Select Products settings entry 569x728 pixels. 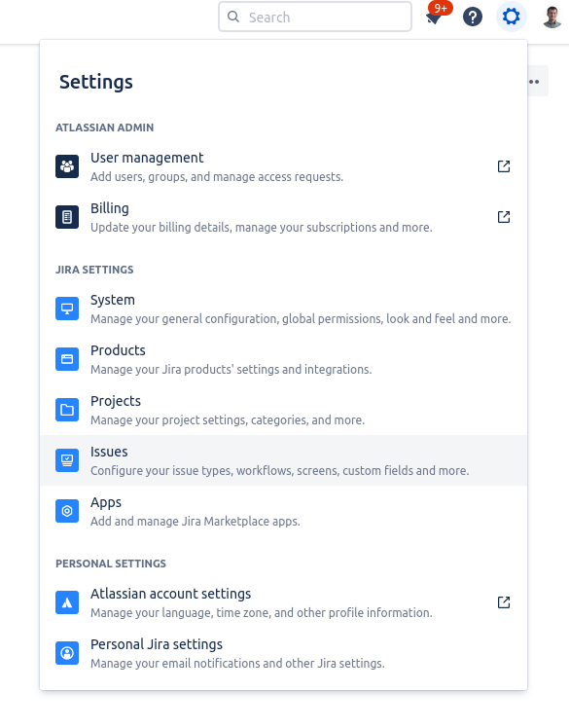(x=283, y=359)
